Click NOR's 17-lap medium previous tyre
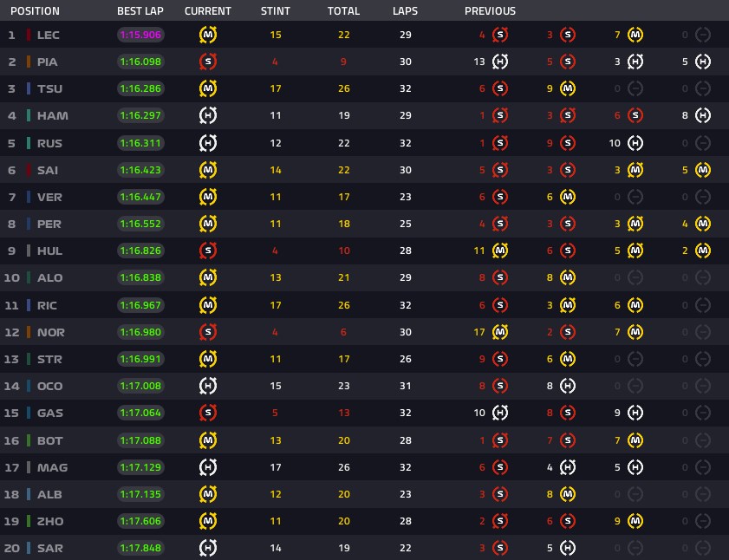 [500, 332]
